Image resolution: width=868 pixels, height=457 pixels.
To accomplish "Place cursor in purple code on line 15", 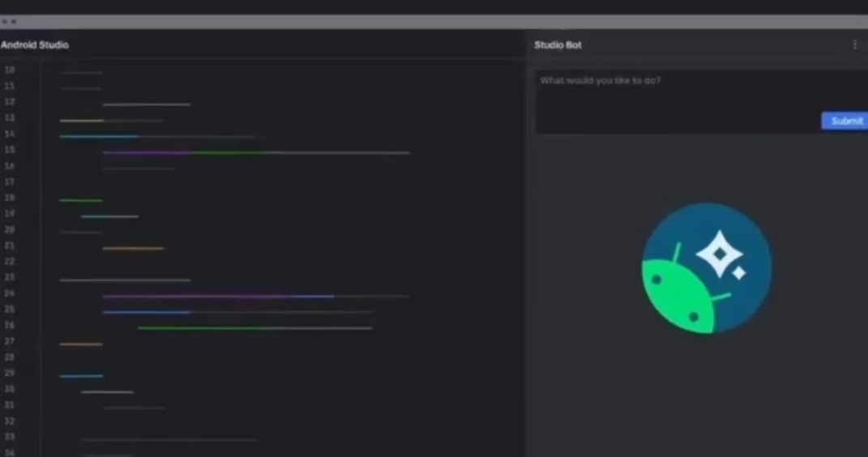I will (x=146, y=152).
